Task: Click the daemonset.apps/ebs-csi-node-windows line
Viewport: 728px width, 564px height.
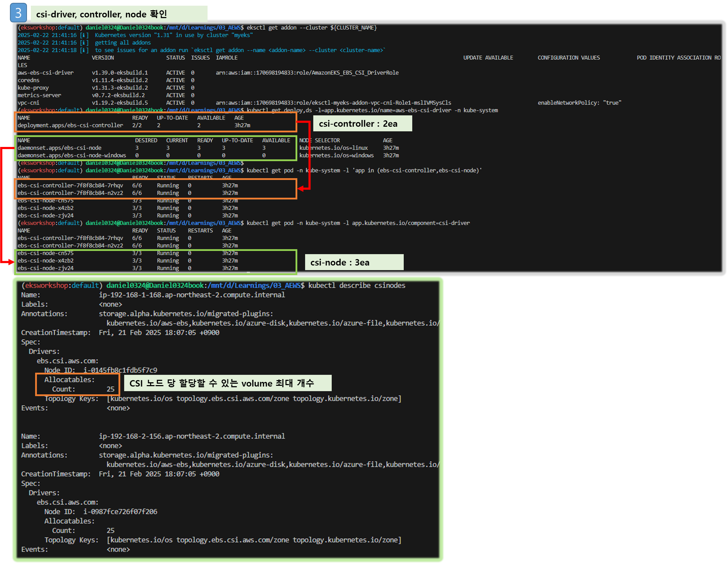Action: [72, 155]
